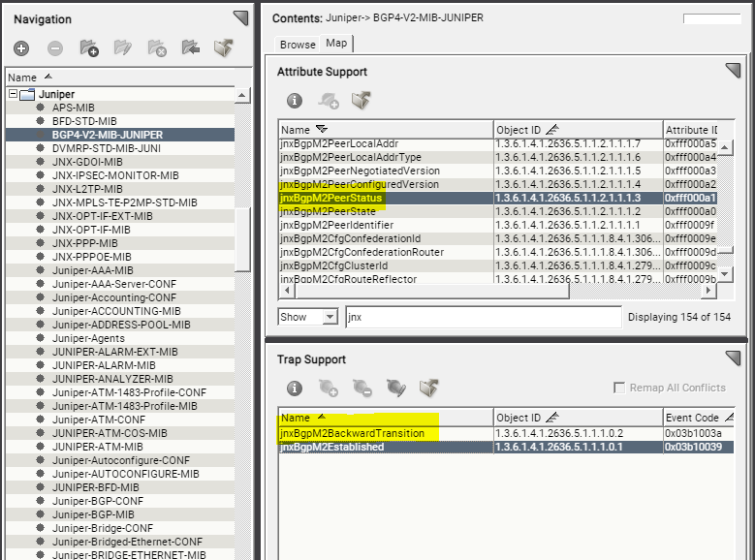The height and width of the screenshot is (560, 755).
Task: Click the add folder icon in Navigation toolbar
Action: 89,48
